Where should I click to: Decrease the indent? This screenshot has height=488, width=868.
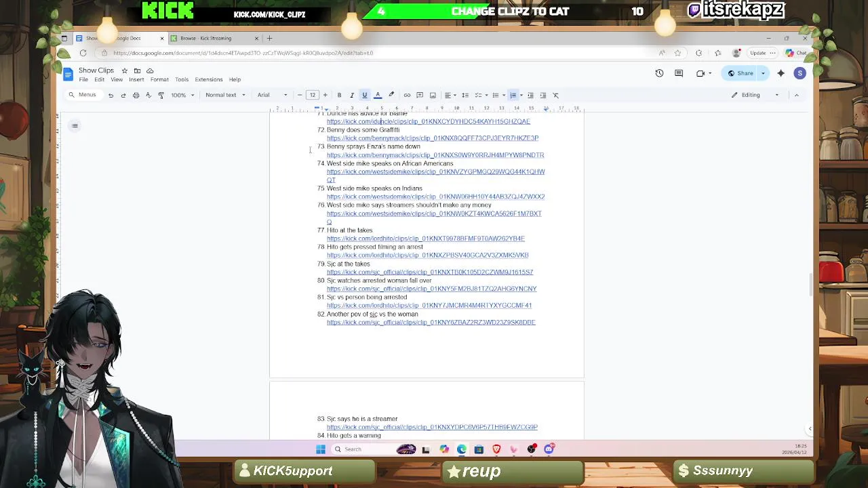click(530, 95)
